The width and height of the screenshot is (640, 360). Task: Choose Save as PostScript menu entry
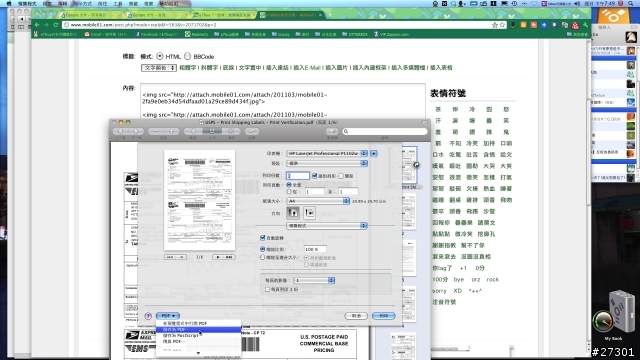[x=198, y=335]
